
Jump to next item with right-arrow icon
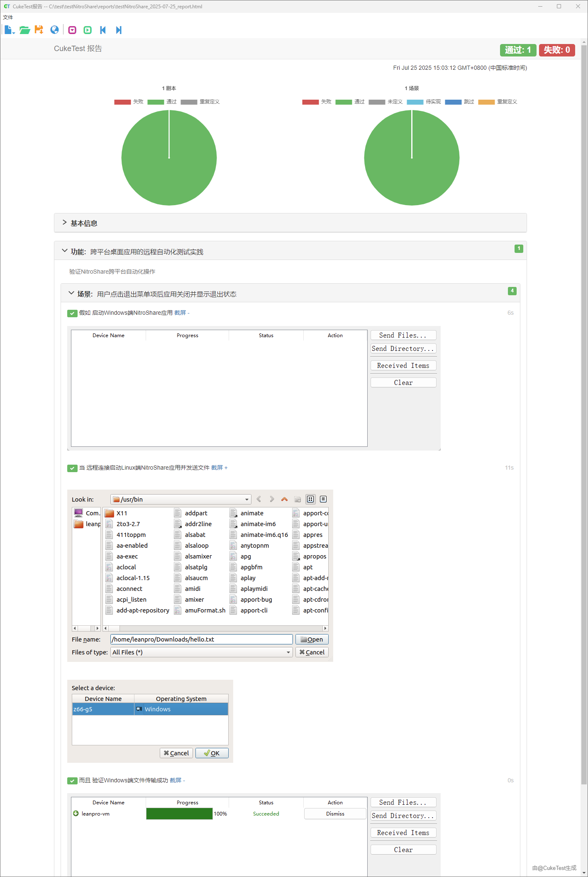click(x=119, y=30)
